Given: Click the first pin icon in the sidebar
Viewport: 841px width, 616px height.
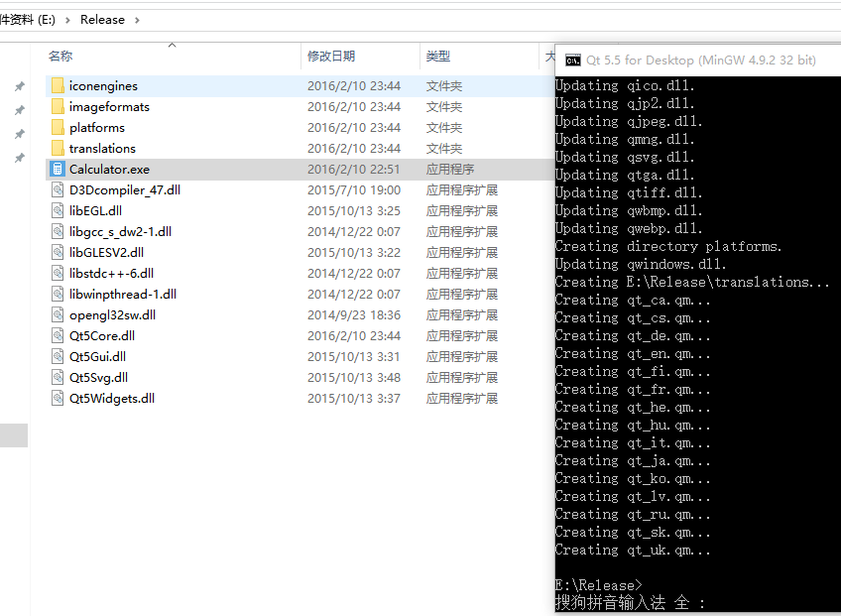Looking at the screenshot, I should (19, 86).
